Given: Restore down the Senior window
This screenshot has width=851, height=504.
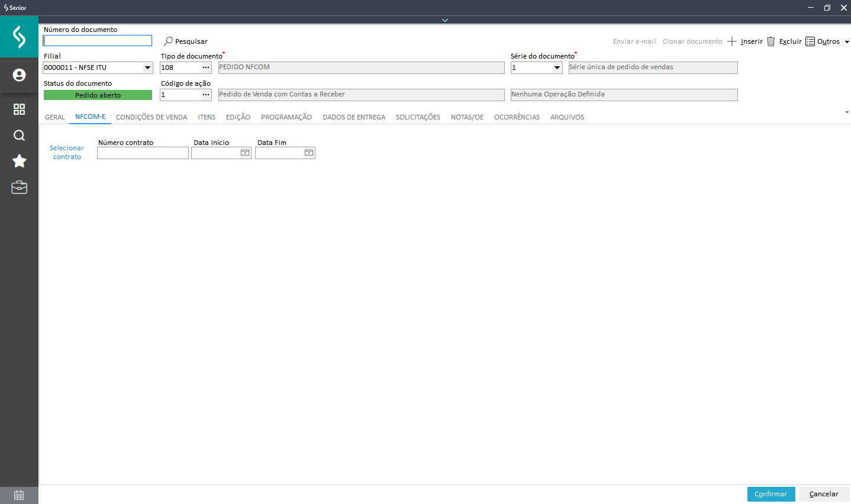Looking at the screenshot, I should point(827,8).
